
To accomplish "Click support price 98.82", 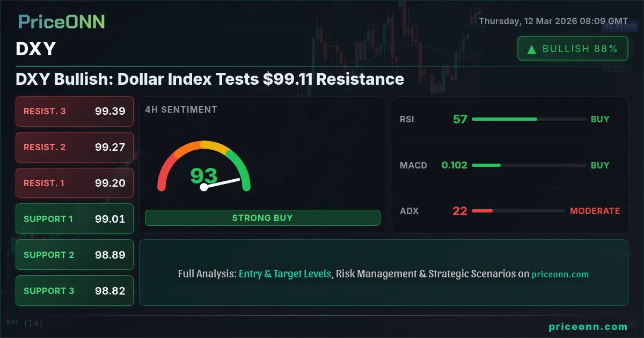I will (x=110, y=291).
